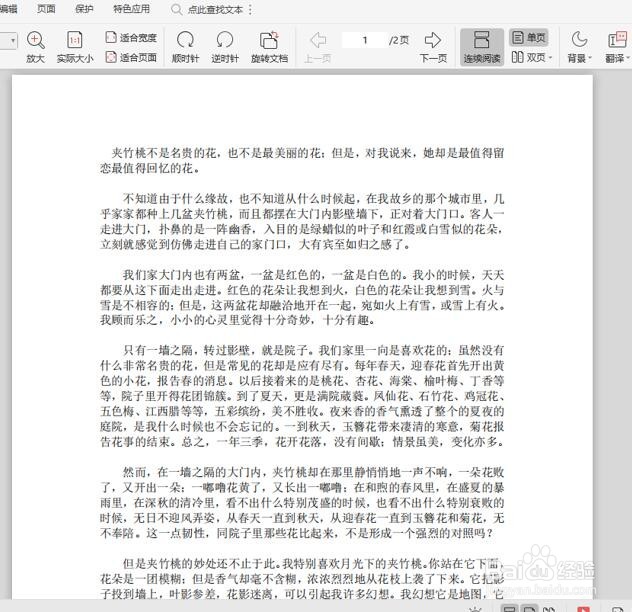Click the search magnifier icon
Image resolution: width=632 pixels, height=612 pixels.
[x=176, y=9]
